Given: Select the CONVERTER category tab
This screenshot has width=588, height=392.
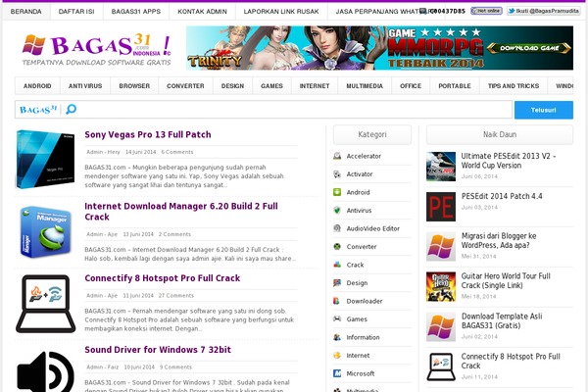Looking at the screenshot, I should coord(185,86).
